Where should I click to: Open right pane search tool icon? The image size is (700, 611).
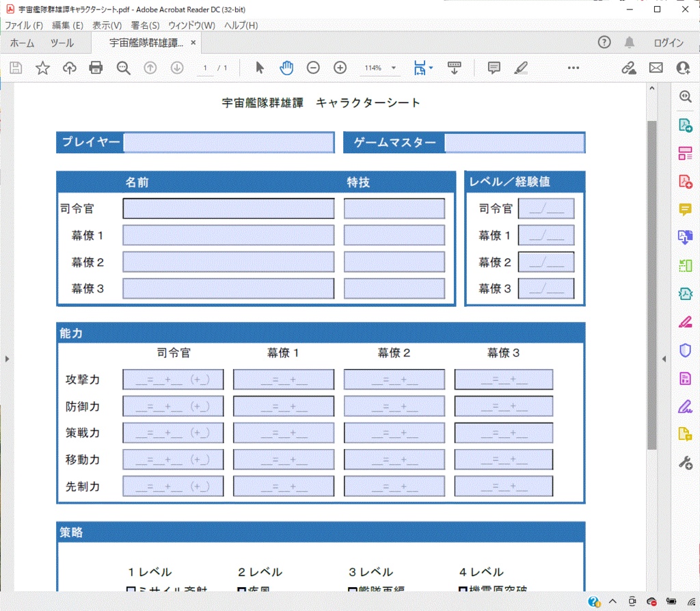tap(685, 96)
